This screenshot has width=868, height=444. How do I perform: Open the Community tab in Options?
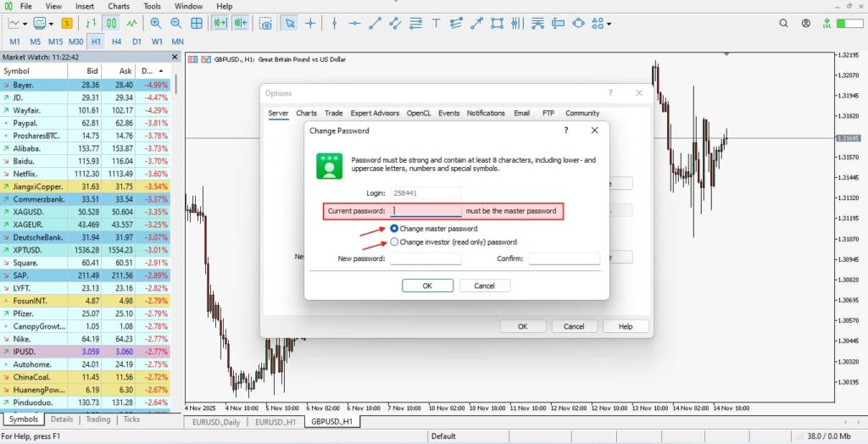pyautogui.click(x=582, y=113)
